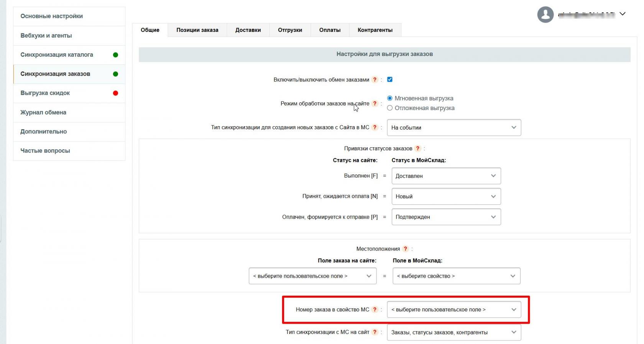This screenshot has width=644, height=344.
Task: Select Мгновенная выгрузка radio option
Action: click(x=390, y=98)
